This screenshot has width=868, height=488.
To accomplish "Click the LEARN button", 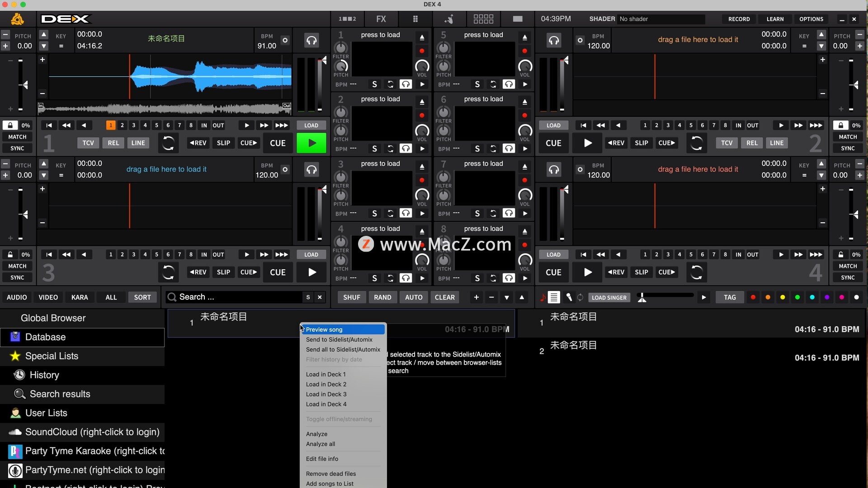I will (x=775, y=19).
